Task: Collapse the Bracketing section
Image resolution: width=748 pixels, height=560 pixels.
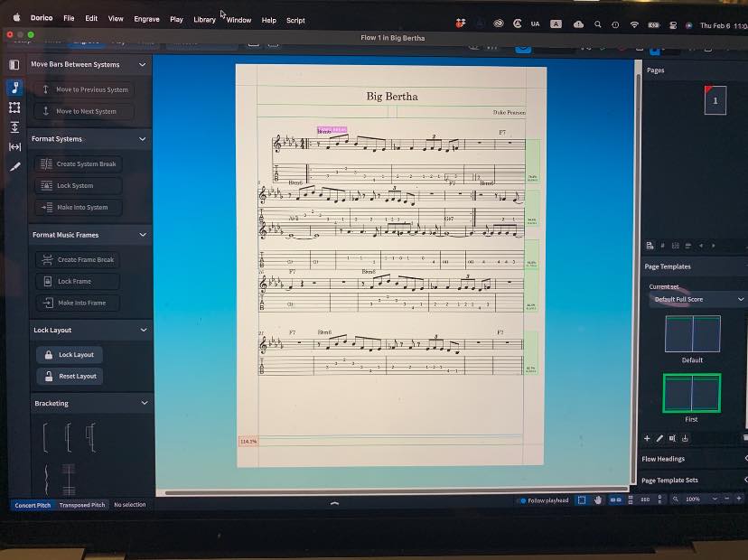Action: [x=145, y=403]
